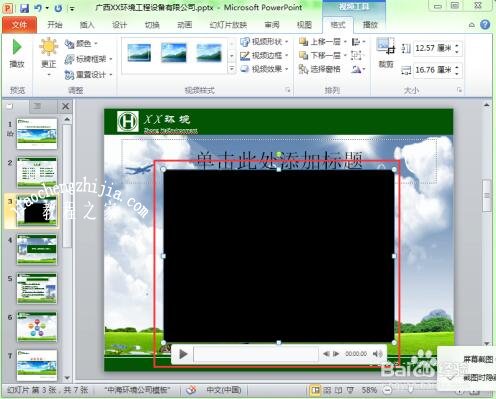Image resolution: width=496 pixels, height=399 pixels.
Task: Switch to the 开始 ribbon tab
Action: pos(55,25)
